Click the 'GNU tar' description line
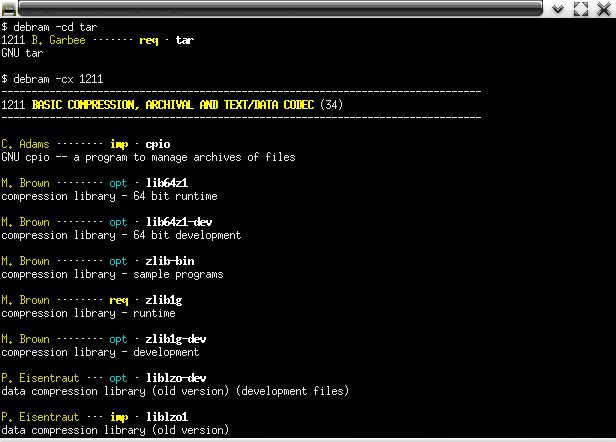The image size is (616, 442). 22,53
